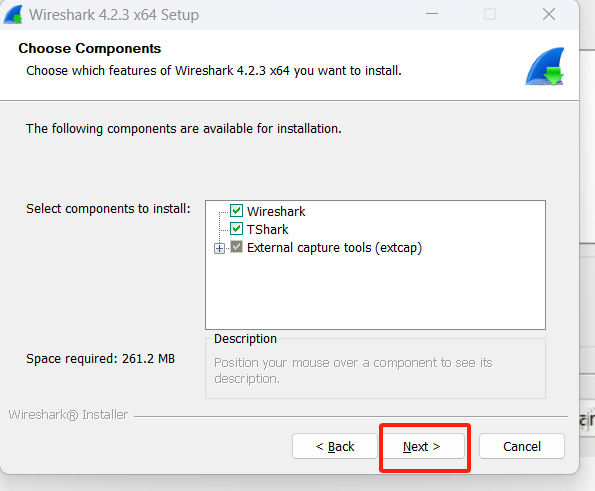Image resolution: width=595 pixels, height=491 pixels.
Task: Uncheck the TShark component checkbox
Action: [x=236, y=229]
